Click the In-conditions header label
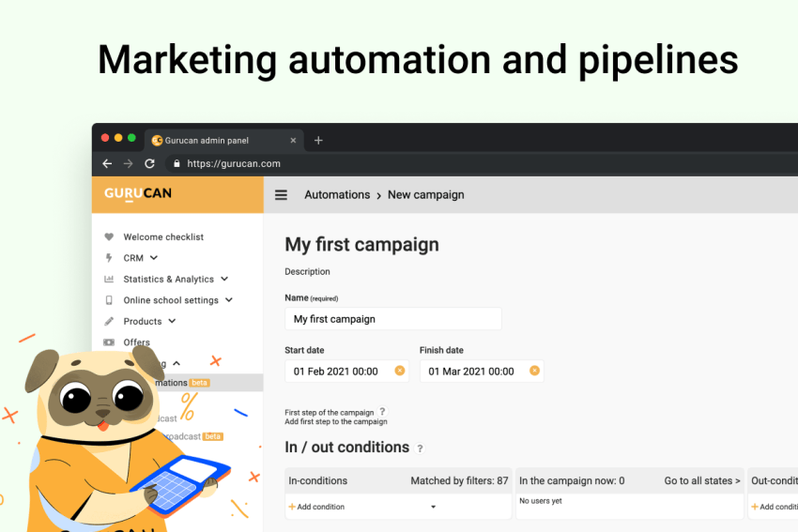The height and width of the screenshot is (532, 798). 318,480
